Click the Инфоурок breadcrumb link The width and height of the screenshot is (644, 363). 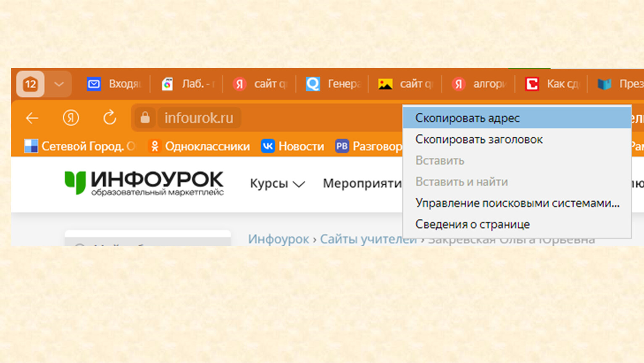point(278,239)
